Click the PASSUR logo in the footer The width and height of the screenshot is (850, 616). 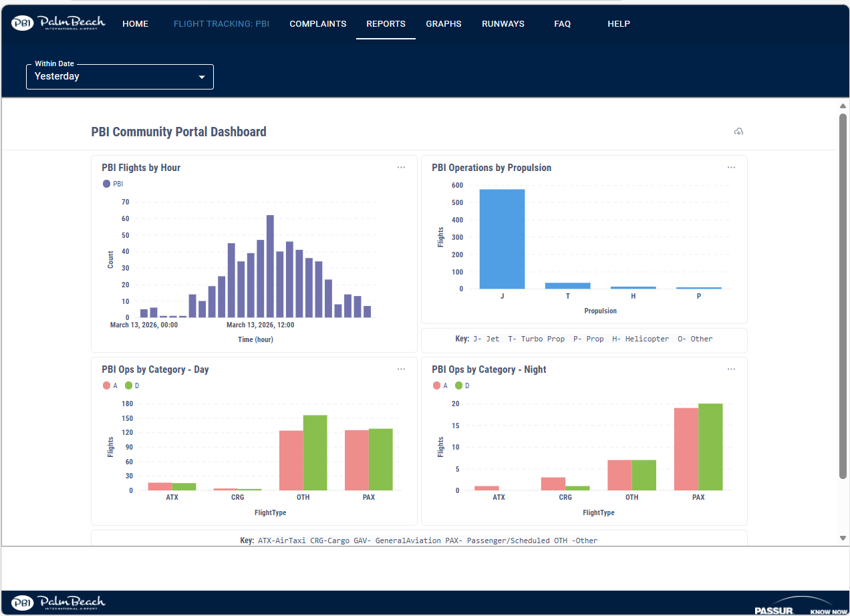point(799,606)
